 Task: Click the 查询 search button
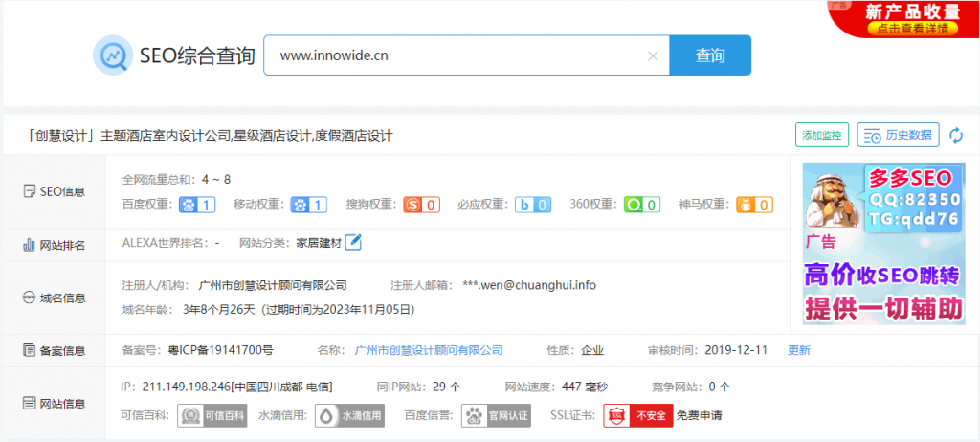(x=710, y=55)
